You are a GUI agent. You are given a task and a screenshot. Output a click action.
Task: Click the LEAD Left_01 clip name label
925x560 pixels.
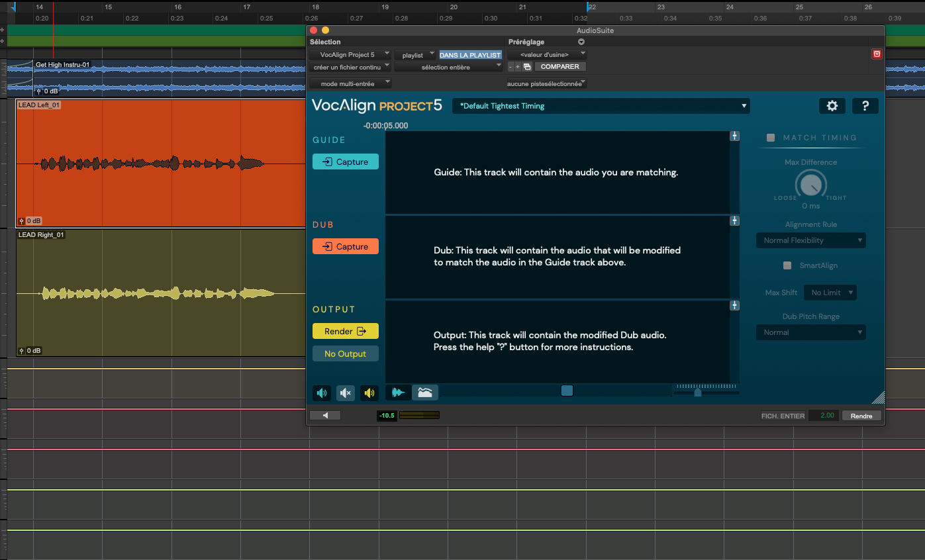coord(39,105)
